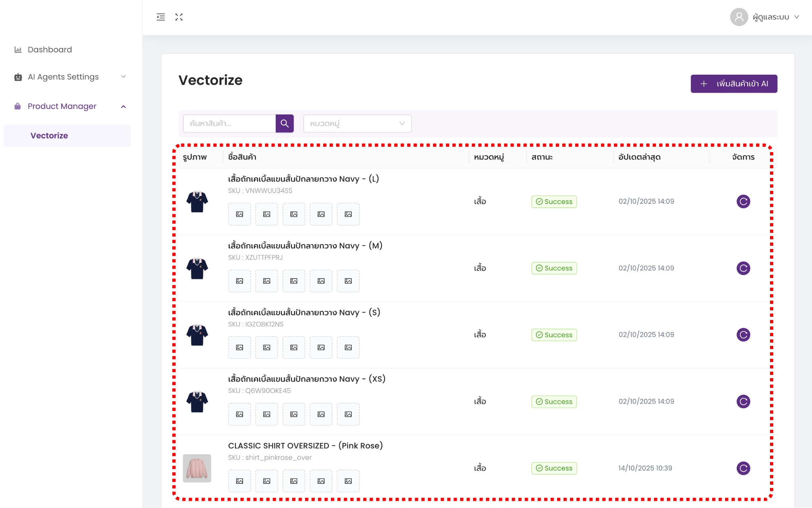Click first image placeholder under Navy (L)
Image resolution: width=812 pixels, height=508 pixels.
[239, 214]
